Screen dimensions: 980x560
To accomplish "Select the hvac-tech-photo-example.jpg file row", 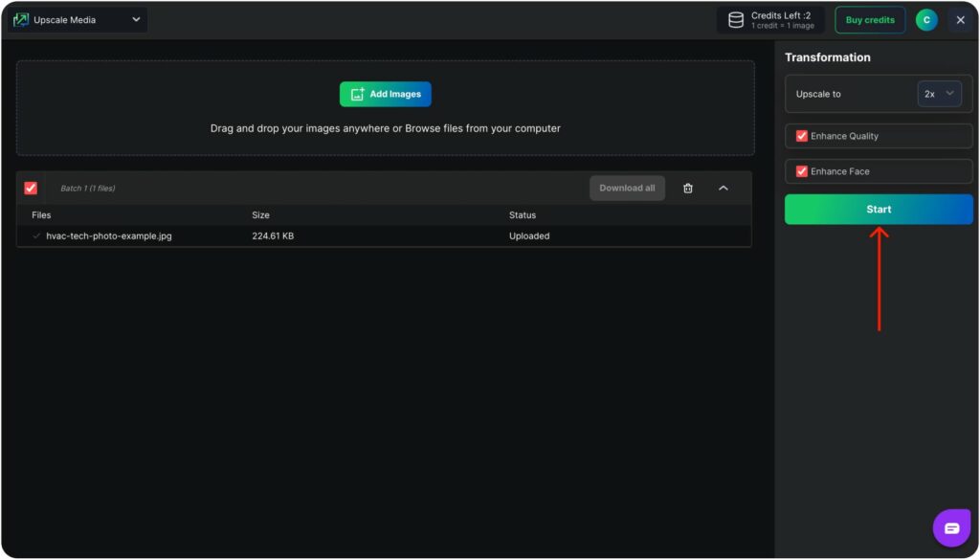I will pos(109,236).
